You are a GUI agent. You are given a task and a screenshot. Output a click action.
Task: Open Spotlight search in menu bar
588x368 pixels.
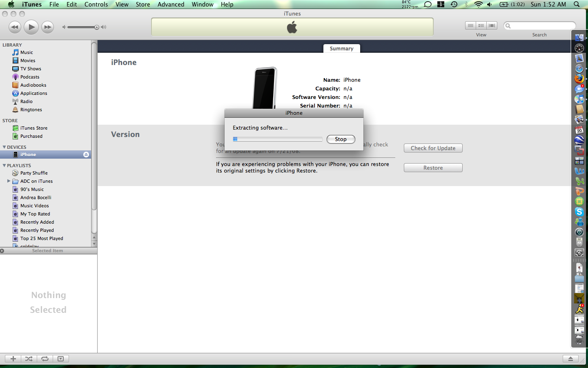577,4
